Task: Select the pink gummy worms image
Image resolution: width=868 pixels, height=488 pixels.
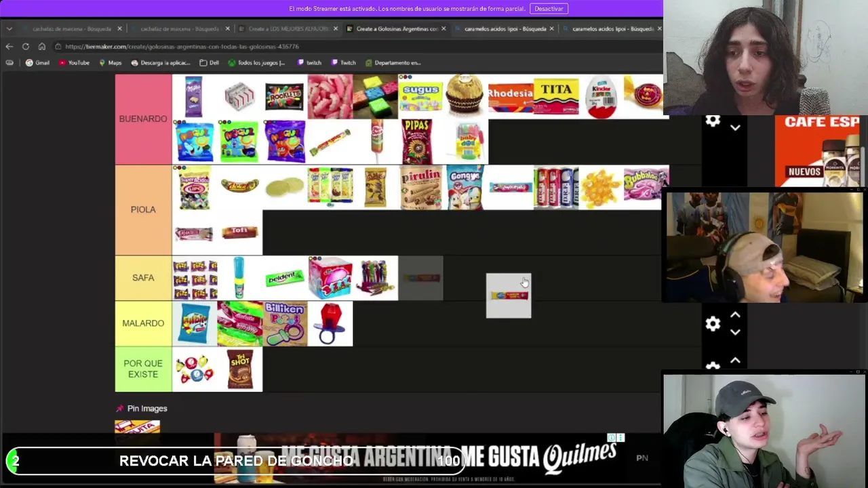Action: coord(330,96)
